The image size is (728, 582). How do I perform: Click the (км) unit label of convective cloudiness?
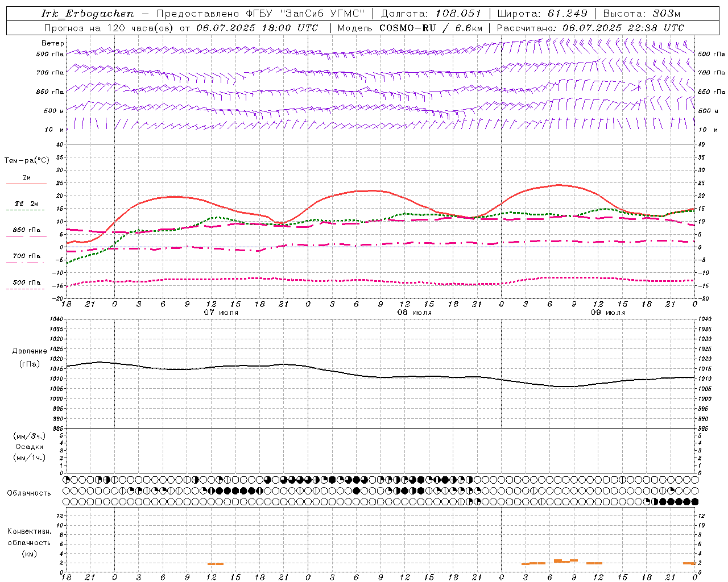[x=29, y=554]
